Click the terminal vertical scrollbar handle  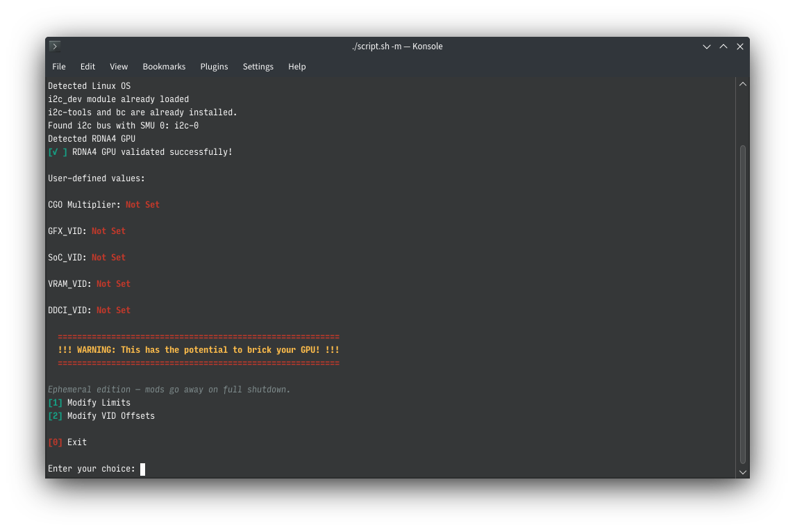coord(743,304)
